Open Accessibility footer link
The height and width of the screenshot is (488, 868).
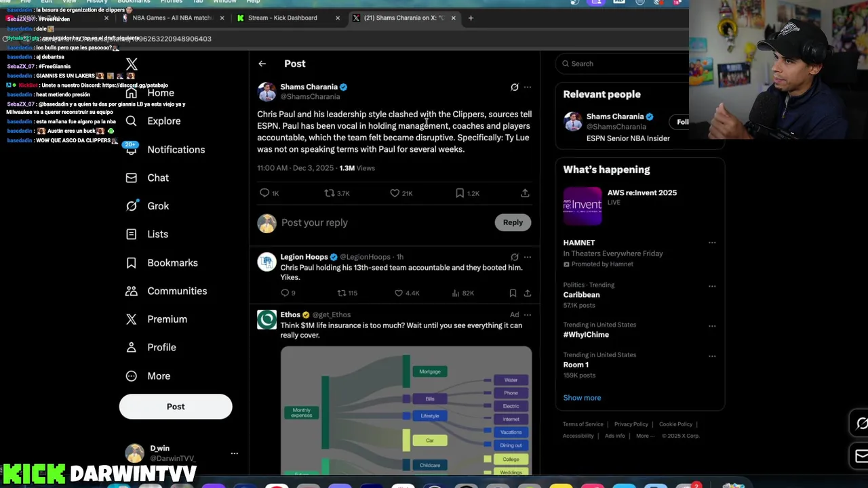(578, 436)
